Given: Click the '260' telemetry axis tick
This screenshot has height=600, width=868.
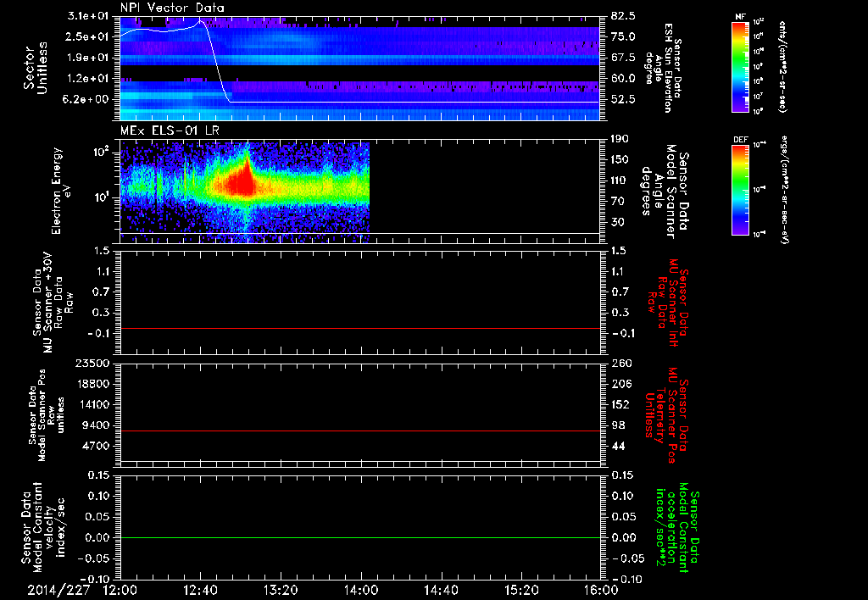Looking at the screenshot, I should coord(620,363).
